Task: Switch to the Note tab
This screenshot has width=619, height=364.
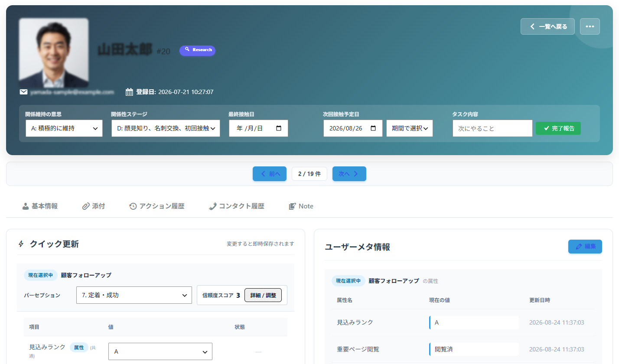Action: 301,206
